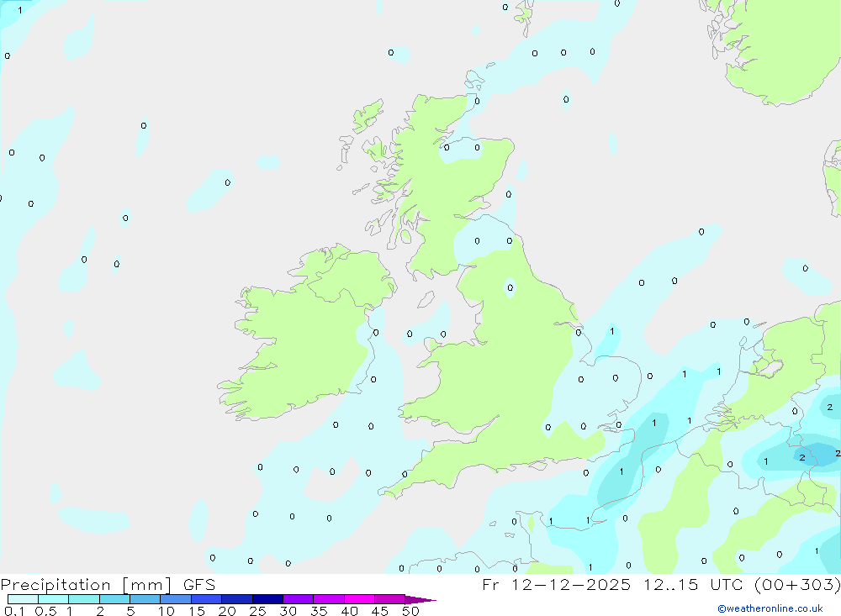Screen dimensions: 841x616
Task: Click the '45' legend scale label
Action: pos(380,611)
